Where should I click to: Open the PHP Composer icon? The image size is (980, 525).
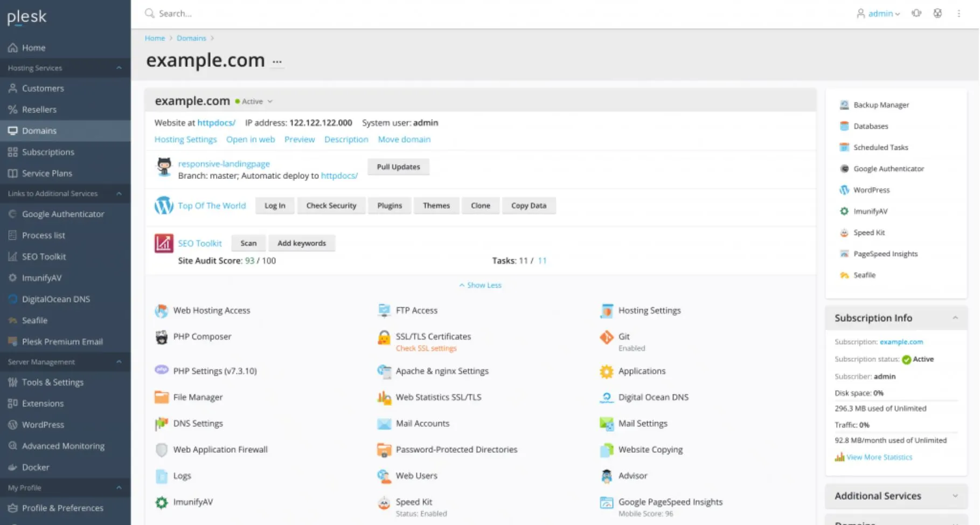[x=161, y=337]
